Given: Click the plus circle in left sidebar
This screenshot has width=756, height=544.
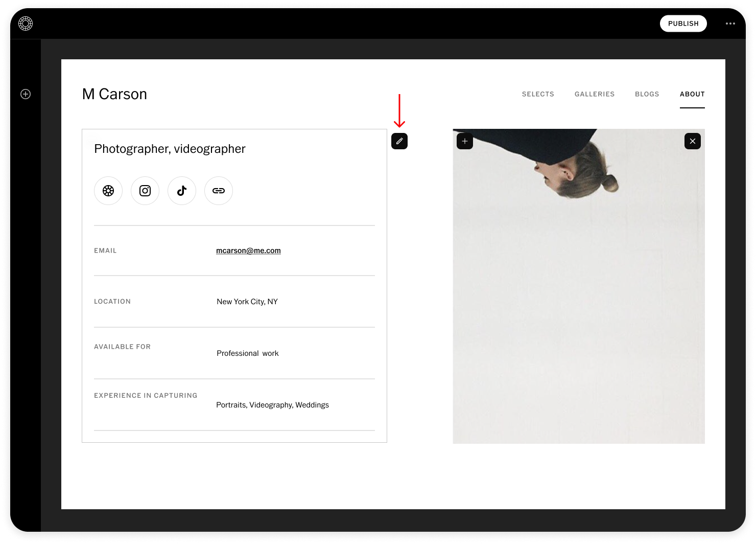Looking at the screenshot, I should 26,94.
